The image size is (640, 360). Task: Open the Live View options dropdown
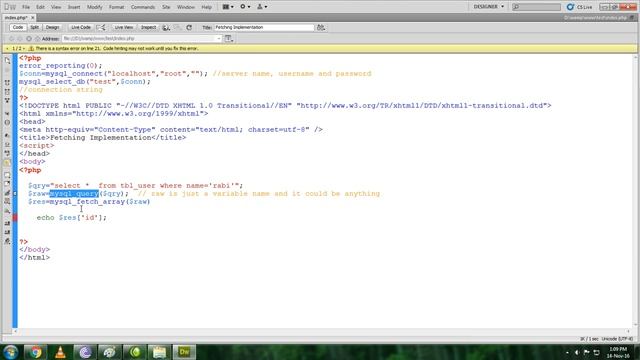pos(229,38)
